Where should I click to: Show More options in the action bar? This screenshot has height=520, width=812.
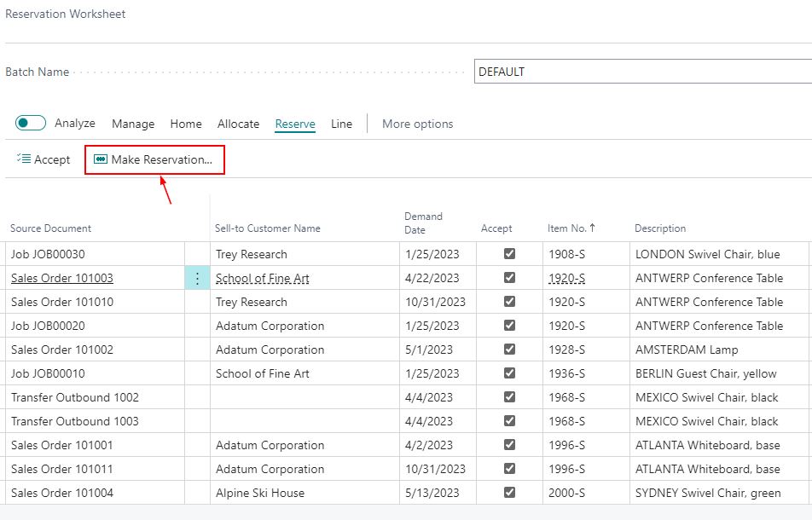click(x=417, y=124)
